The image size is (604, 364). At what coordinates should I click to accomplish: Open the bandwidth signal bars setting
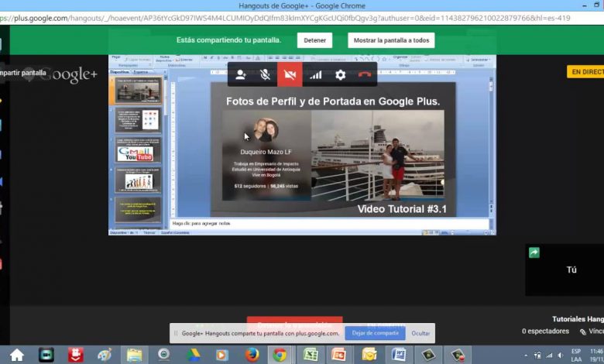click(315, 74)
